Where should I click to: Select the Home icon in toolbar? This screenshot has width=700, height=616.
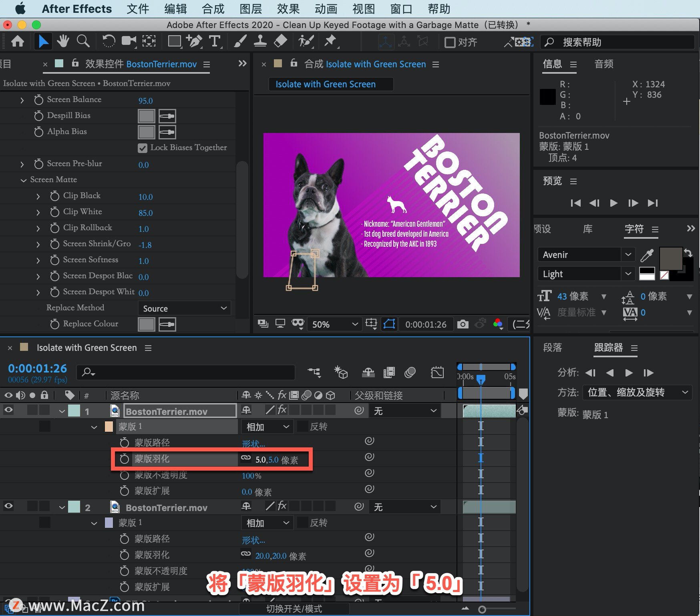(17, 41)
